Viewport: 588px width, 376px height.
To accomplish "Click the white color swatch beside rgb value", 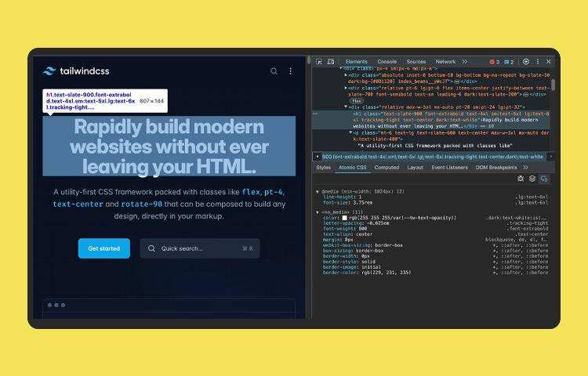I will point(344,218).
